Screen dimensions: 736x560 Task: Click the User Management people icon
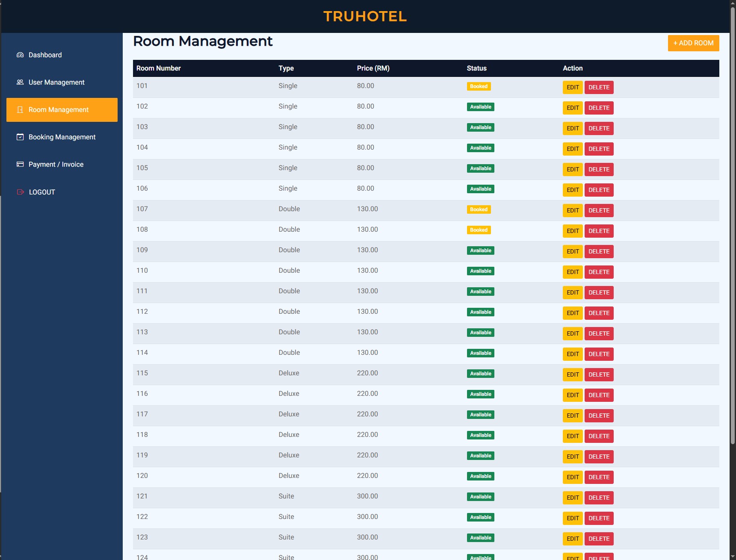[x=20, y=83]
